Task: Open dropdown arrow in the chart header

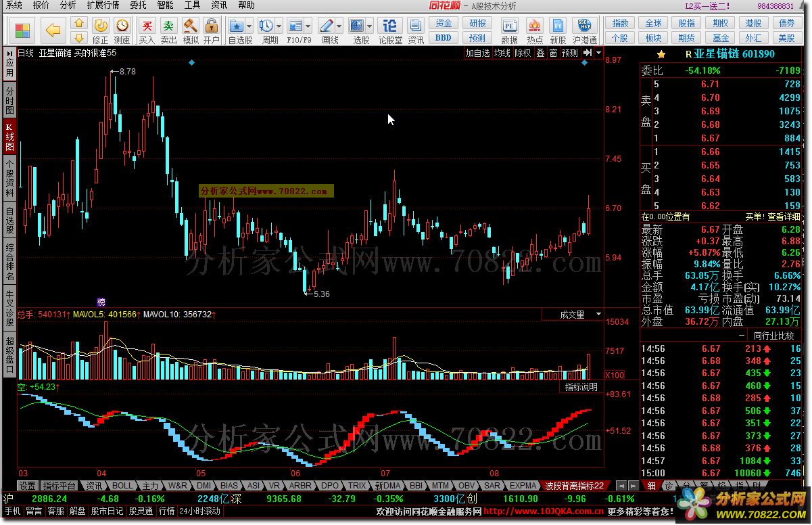Action: coord(598,53)
